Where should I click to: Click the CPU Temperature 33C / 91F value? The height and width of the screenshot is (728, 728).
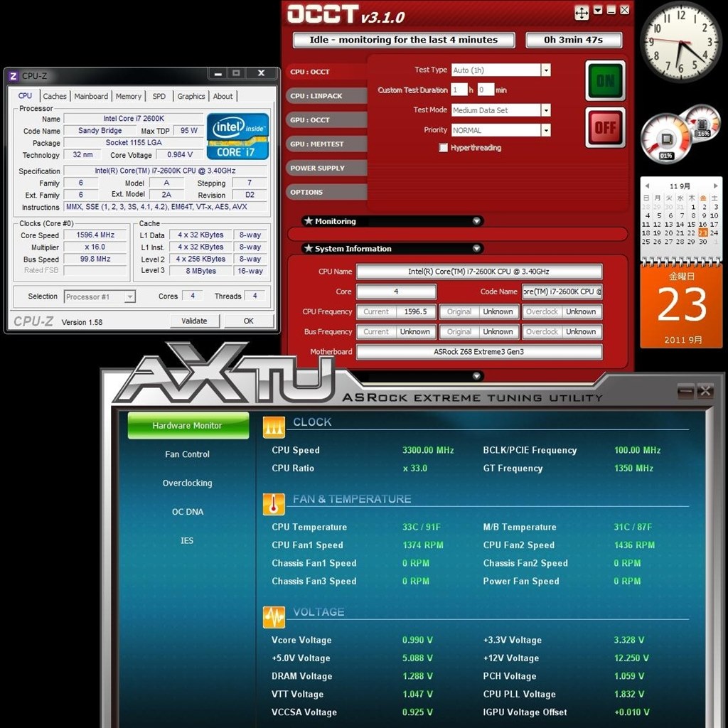point(421,527)
